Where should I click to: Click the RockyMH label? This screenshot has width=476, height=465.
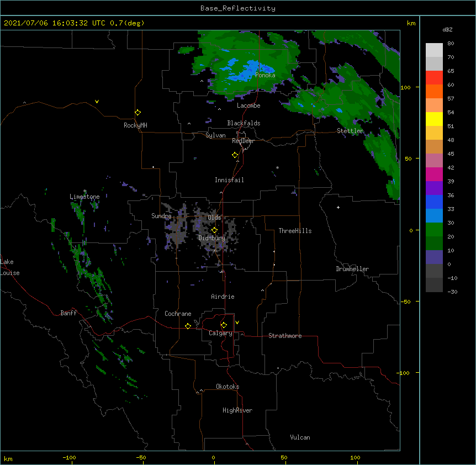[x=135, y=125]
